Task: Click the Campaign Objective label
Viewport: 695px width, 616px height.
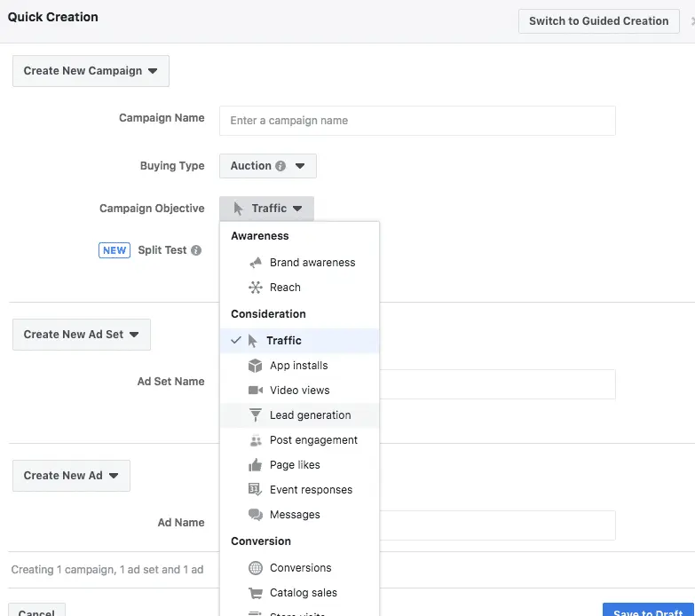Action: (x=152, y=209)
